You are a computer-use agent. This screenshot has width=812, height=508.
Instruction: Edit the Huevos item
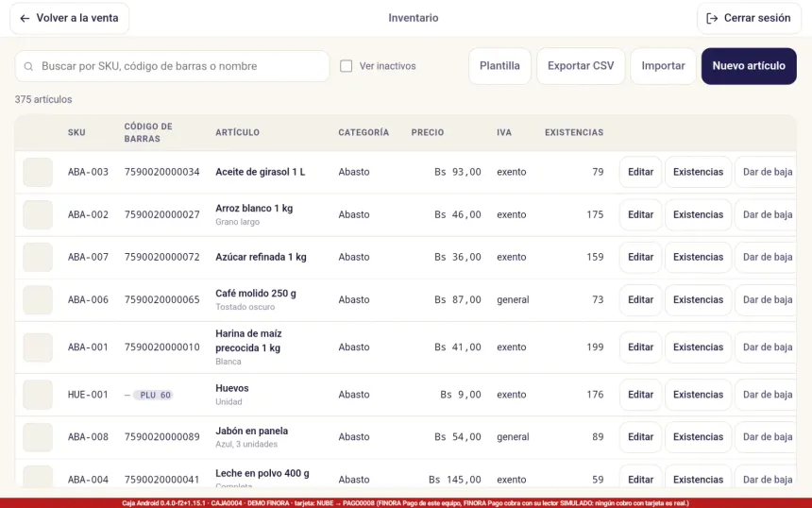click(x=640, y=395)
